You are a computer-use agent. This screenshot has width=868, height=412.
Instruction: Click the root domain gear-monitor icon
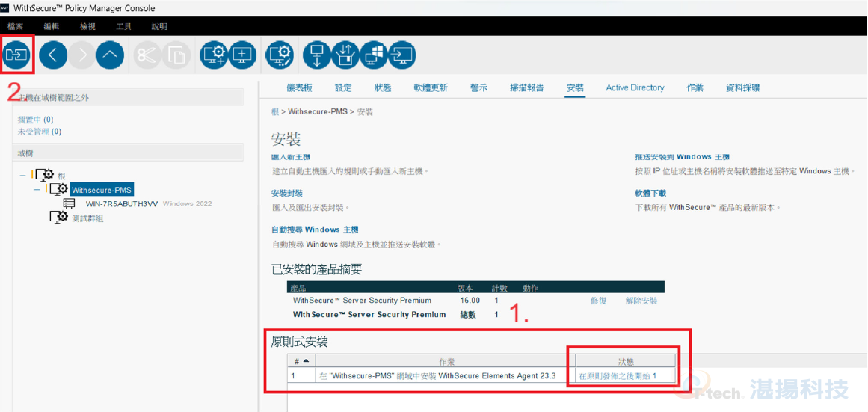(44, 175)
